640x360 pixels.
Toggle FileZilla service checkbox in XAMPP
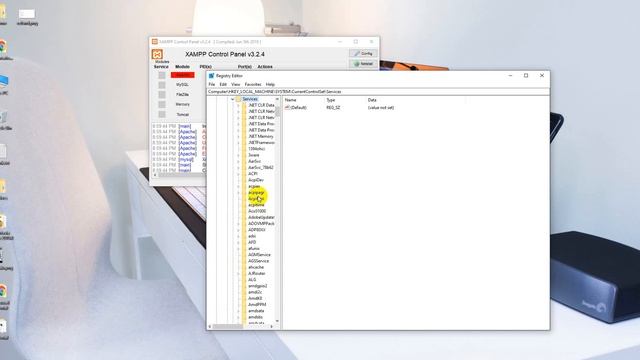162,95
